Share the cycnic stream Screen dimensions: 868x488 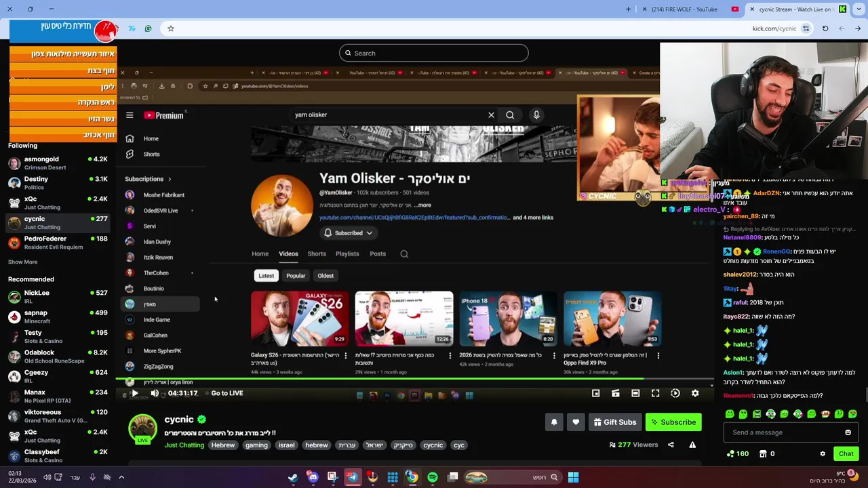[x=671, y=445]
